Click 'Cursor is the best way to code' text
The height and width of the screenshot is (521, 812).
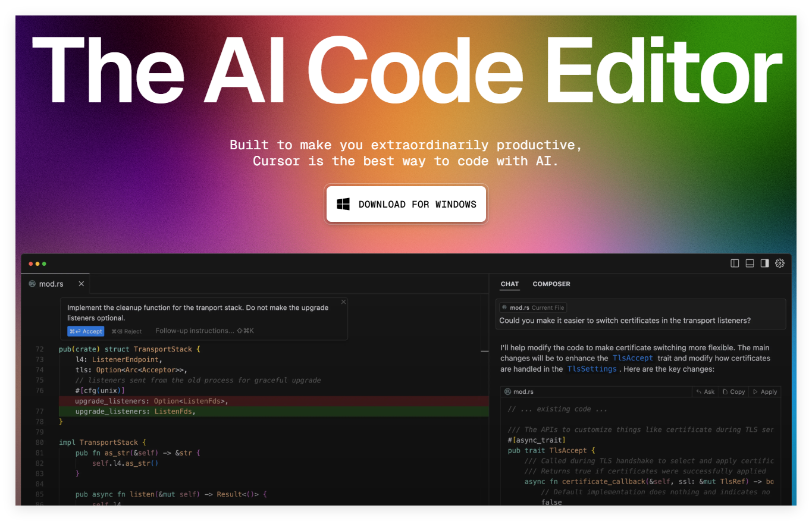(x=406, y=161)
